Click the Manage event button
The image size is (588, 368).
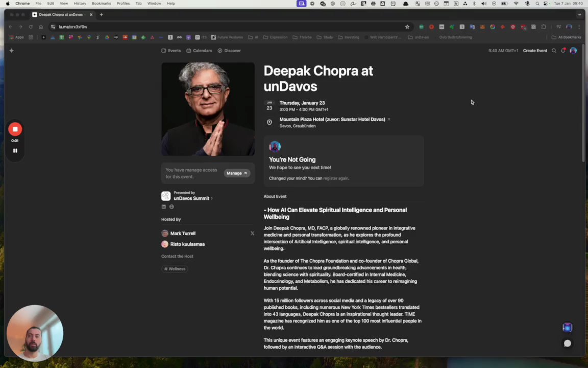[x=237, y=173]
